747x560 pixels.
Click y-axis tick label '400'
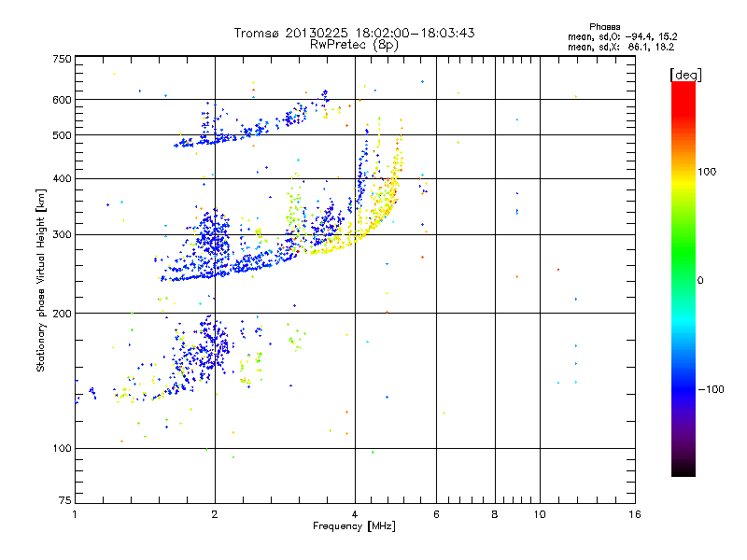[x=62, y=178]
